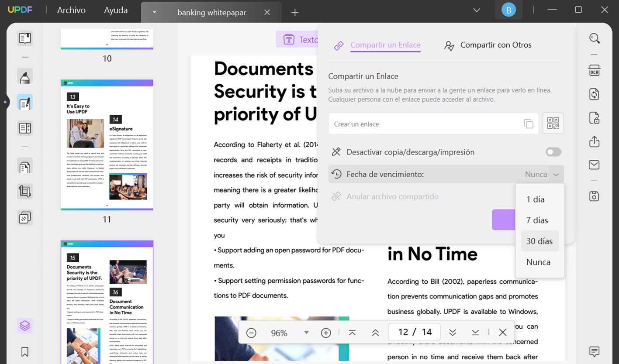619x364 pixels.
Task: Open the tab list dropdown arrow
Action: pos(154,12)
